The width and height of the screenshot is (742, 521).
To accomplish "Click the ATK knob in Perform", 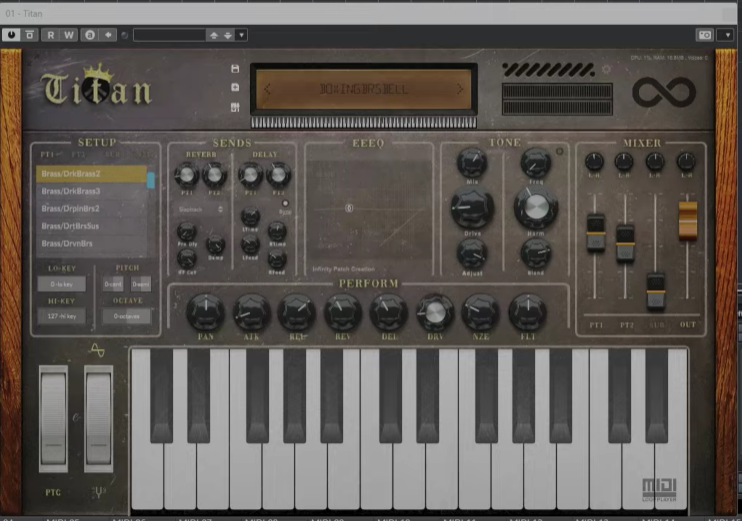I will tap(251, 312).
